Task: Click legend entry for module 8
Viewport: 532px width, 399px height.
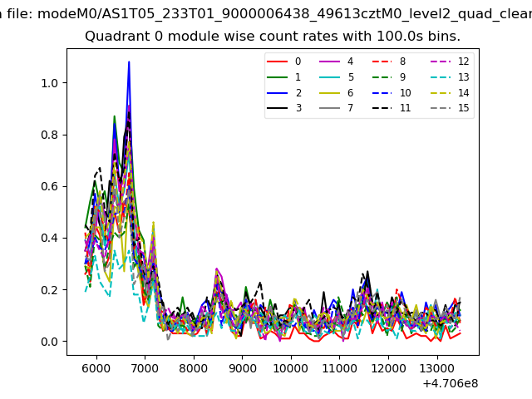Action: [x=389, y=62]
